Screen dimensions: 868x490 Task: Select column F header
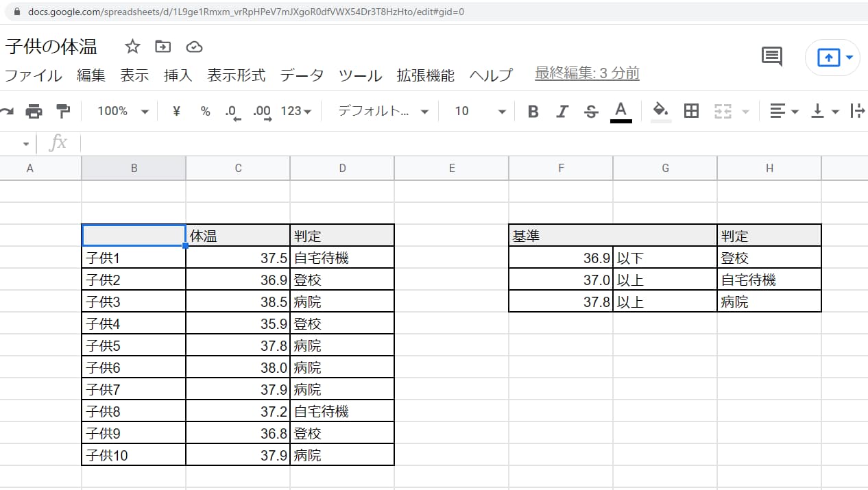561,168
